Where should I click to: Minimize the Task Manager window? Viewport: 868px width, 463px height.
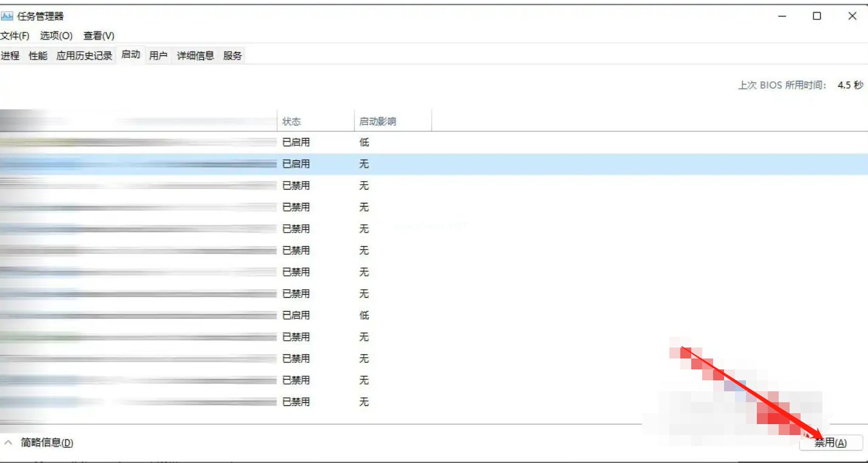click(782, 16)
